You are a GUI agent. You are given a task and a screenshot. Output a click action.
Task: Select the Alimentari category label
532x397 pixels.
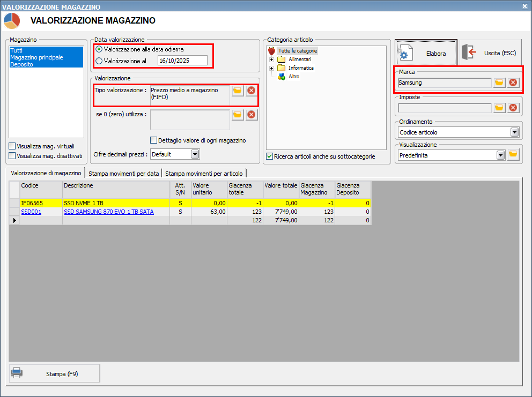pyautogui.click(x=300, y=59)
